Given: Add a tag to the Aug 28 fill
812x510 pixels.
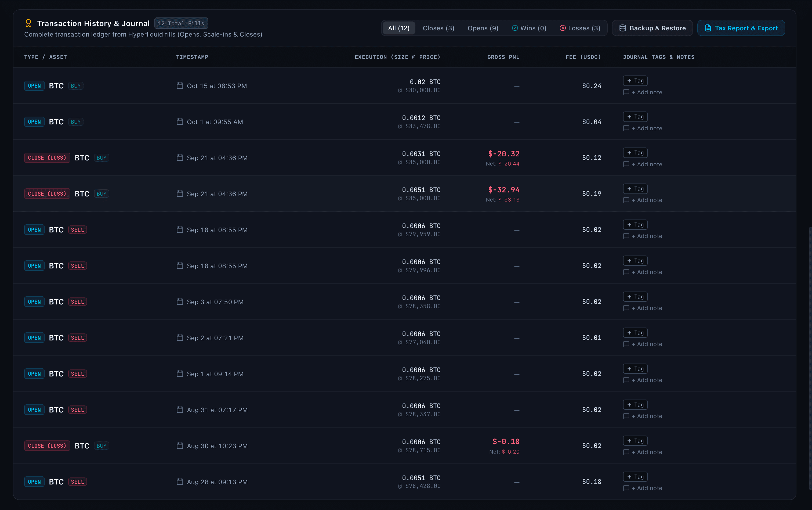Looking at the screenshot, I should 635,477.
